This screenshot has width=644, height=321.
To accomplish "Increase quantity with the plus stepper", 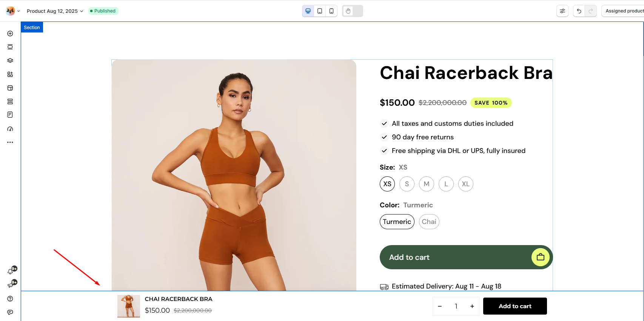I will 472,306.
